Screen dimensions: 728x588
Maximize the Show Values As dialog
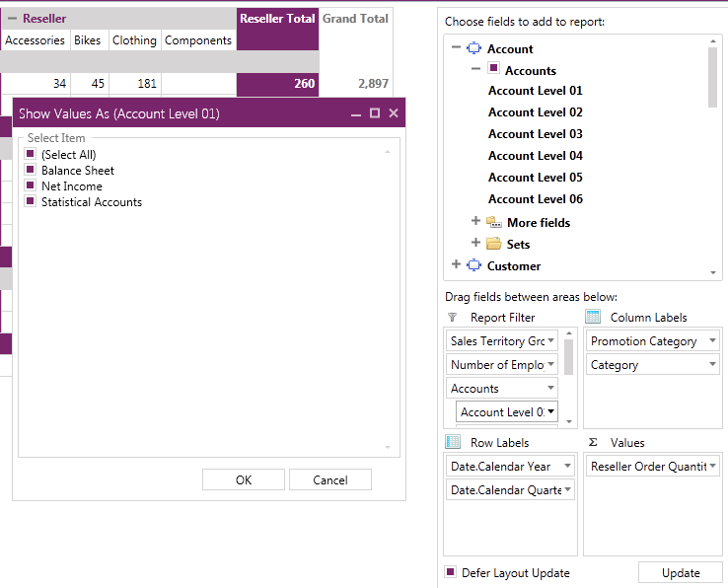[x=375, y=113]
